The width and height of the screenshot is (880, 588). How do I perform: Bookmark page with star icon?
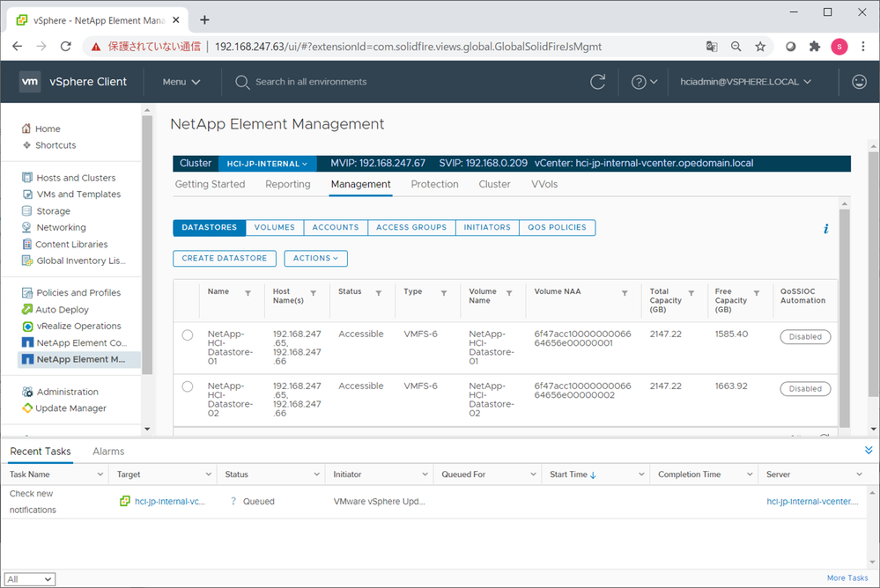pyautogui.click(x=760, y=47)
